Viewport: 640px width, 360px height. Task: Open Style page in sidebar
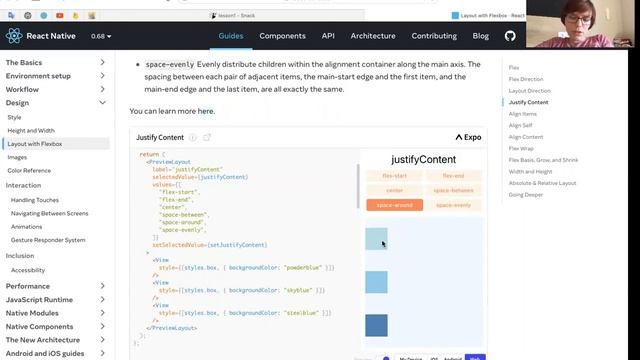coord(14,118)
